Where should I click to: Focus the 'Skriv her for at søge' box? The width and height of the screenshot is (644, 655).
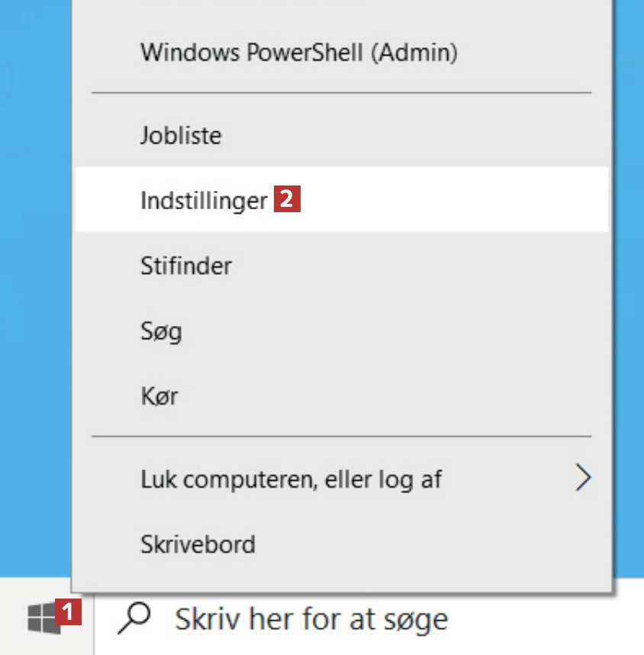point(311,619)
